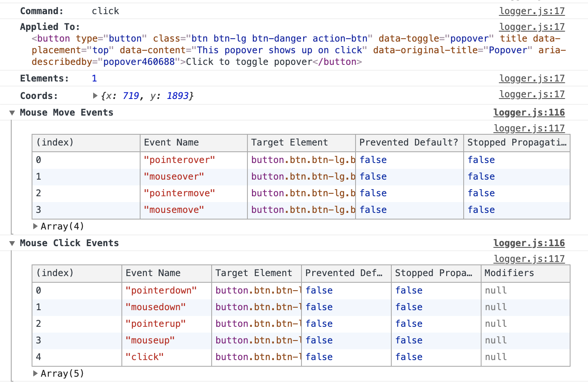The image size is (588, 385).
Task: Click the Modifiers column header
Action: (509, 273)
